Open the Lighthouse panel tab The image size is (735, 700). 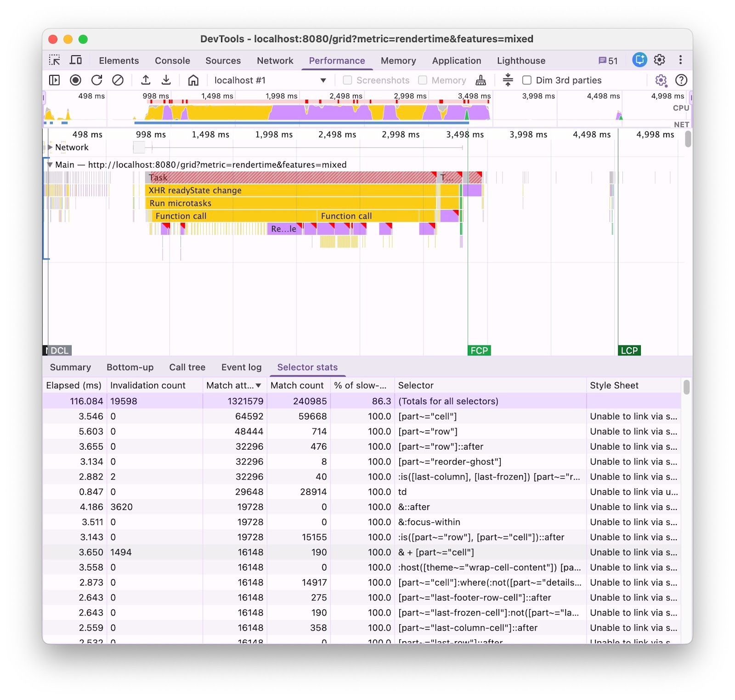pos(521,61)
